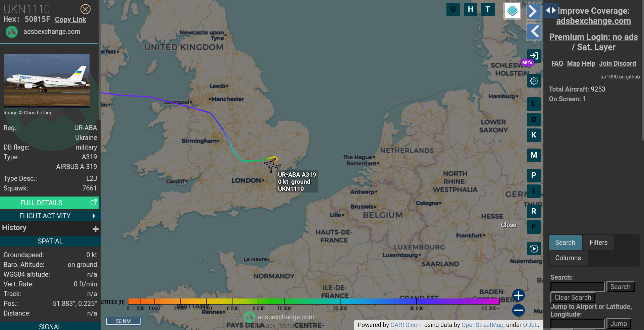Toggle the P map option

point(534,175)
